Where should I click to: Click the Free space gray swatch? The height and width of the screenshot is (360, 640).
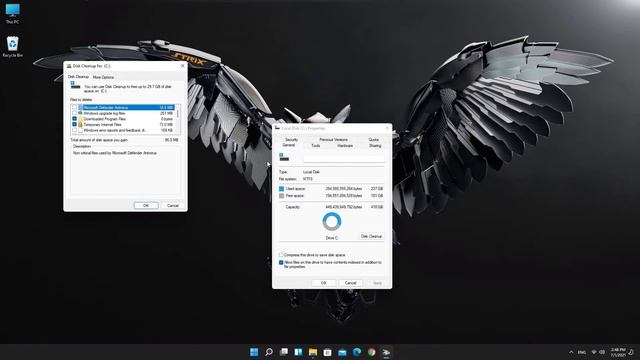pos(281,196)
